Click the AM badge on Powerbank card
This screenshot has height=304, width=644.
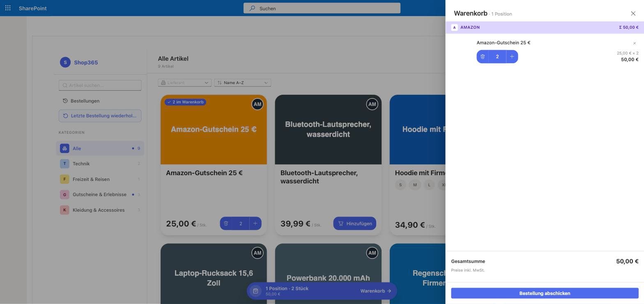372,253
